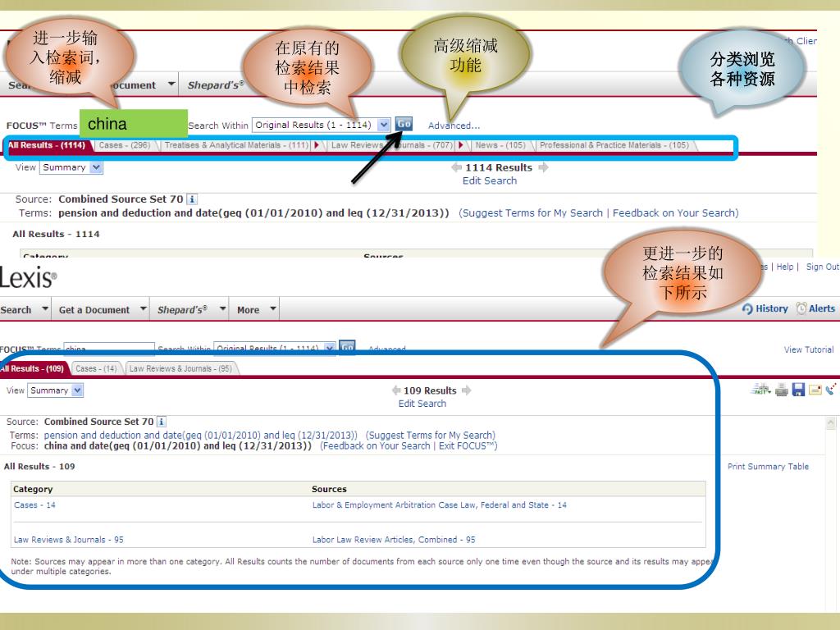Click the floppy-disk download icon

pyautogui.click(x=798, y=390)
